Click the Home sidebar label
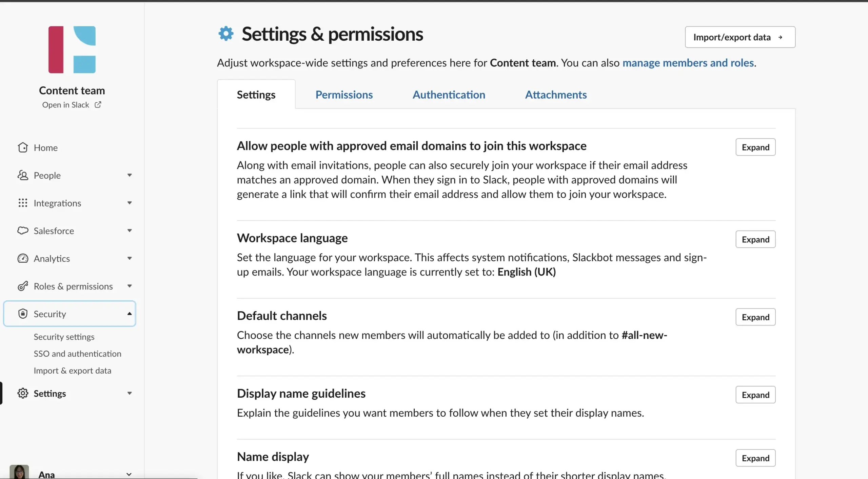This screenshot has width=868, height=479. pos(46,148)
